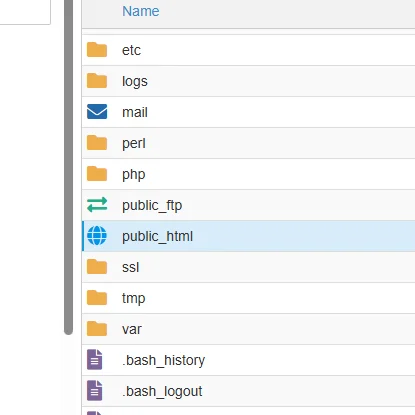Select the public_html folder name
This screenshot has width=415, height=415.
[157, 236]
